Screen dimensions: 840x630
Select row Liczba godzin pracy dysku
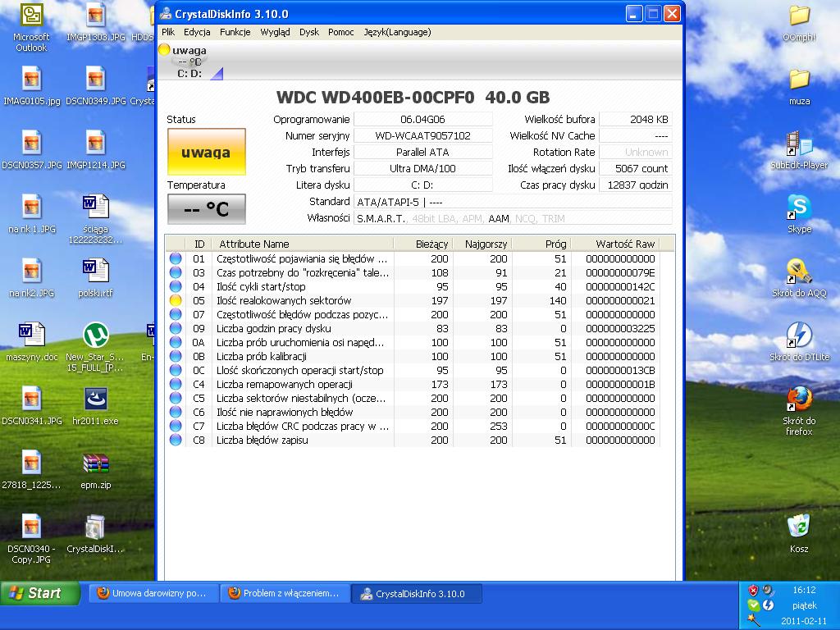coord(413,328)
